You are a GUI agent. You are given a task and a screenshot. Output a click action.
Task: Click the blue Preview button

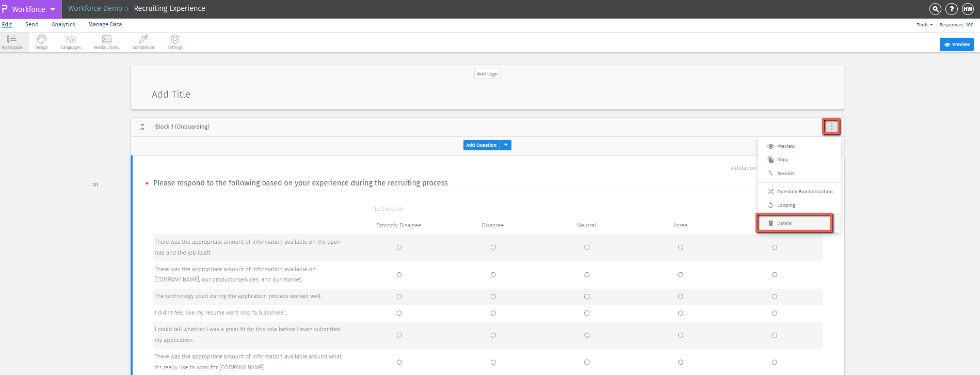[956, 44]
